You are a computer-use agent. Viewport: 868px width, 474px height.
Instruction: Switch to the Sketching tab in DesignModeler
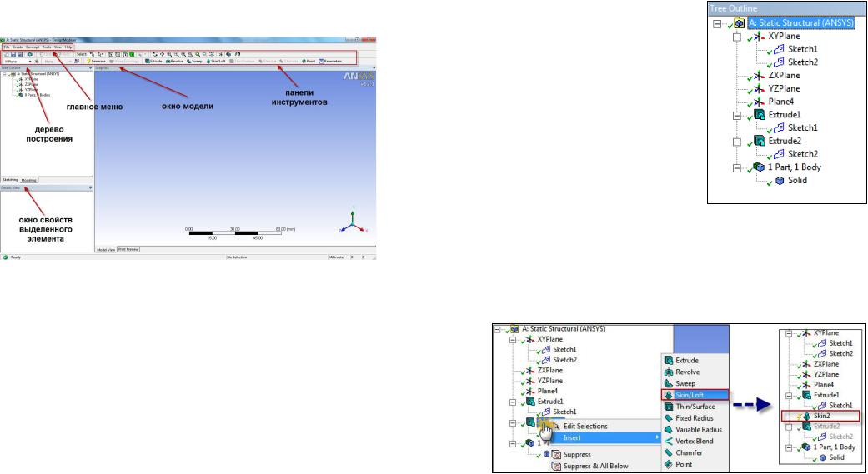pos(10,180)
